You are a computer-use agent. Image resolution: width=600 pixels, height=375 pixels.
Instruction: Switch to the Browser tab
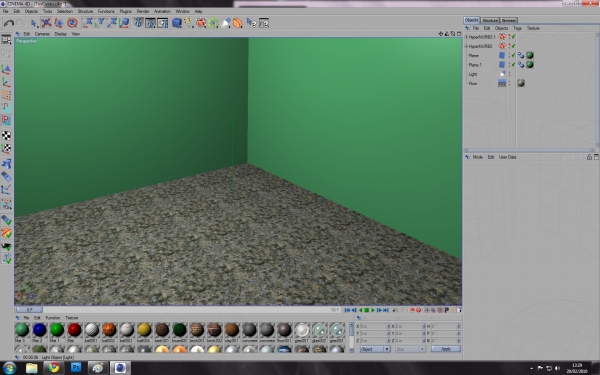509,20
